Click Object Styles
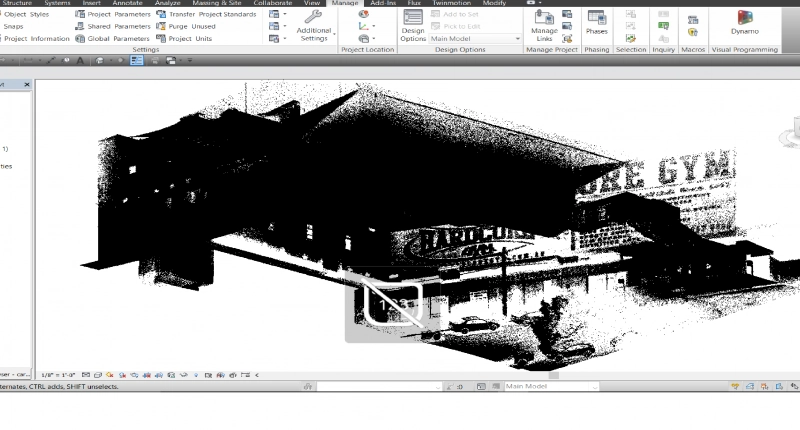 pyautogui.click(x=26, y=14)
